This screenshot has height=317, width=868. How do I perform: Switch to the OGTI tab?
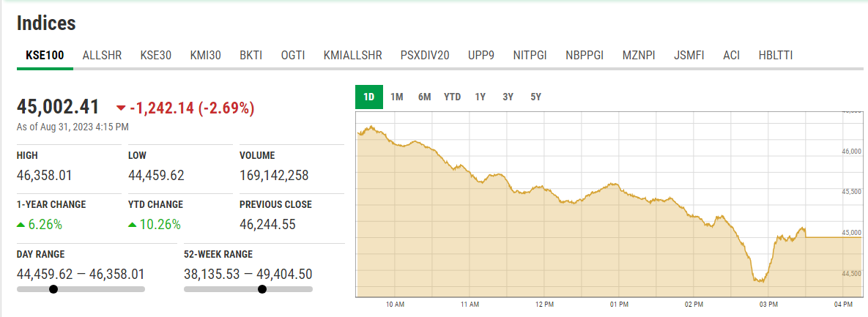pos(293,56)
